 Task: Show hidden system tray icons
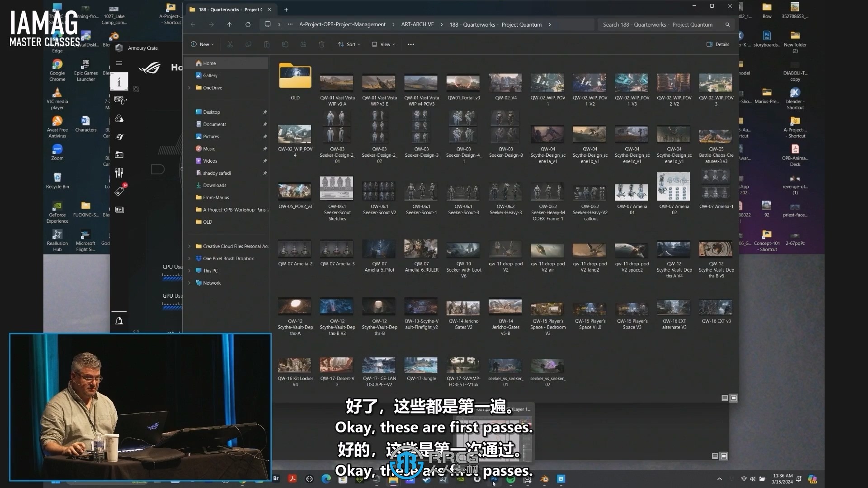[x=719, y=479]
